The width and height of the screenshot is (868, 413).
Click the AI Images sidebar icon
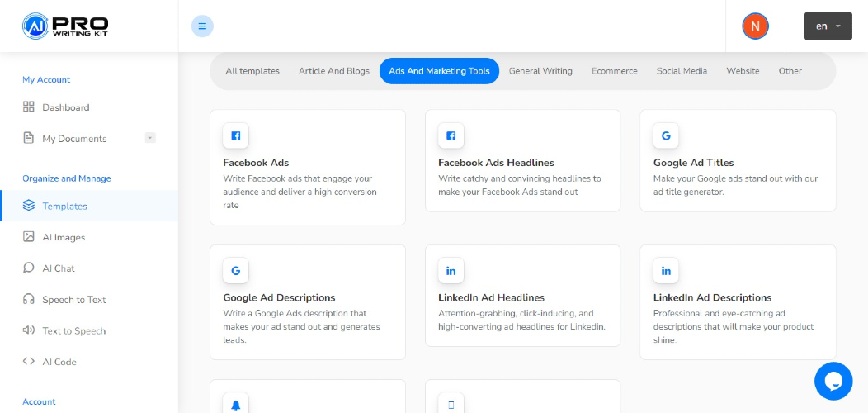(x=29, y=237)
